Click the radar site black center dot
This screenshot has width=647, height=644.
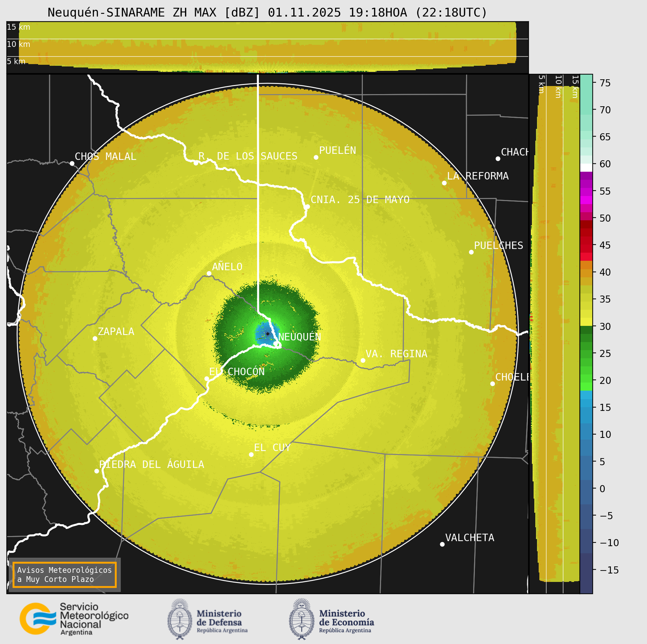coord(268,334)
